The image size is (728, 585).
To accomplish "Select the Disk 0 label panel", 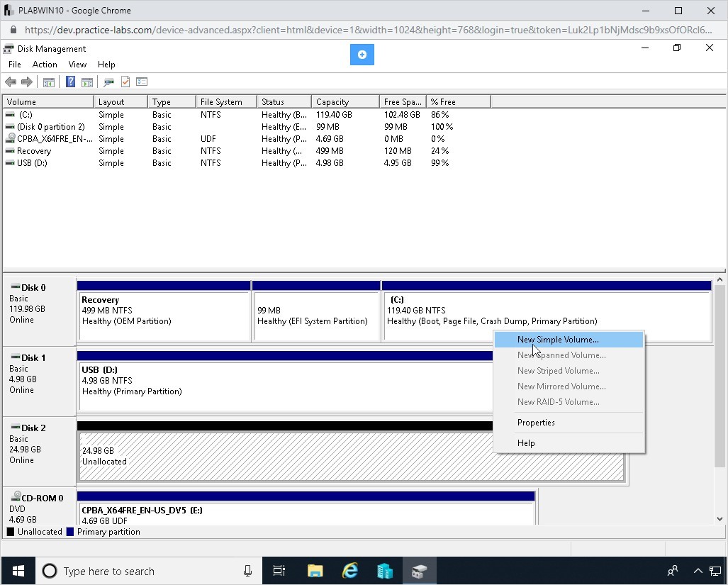I will click(39, 311).
